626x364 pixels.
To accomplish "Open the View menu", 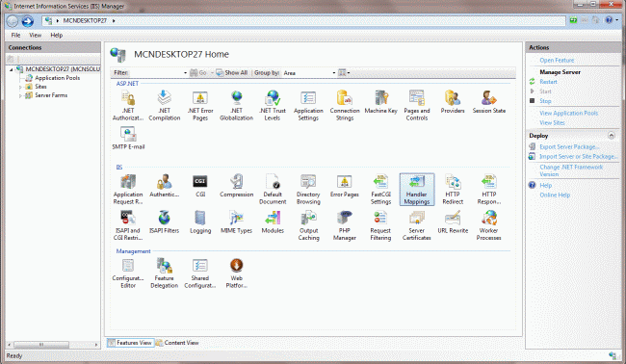I will (x=35, y=35).
